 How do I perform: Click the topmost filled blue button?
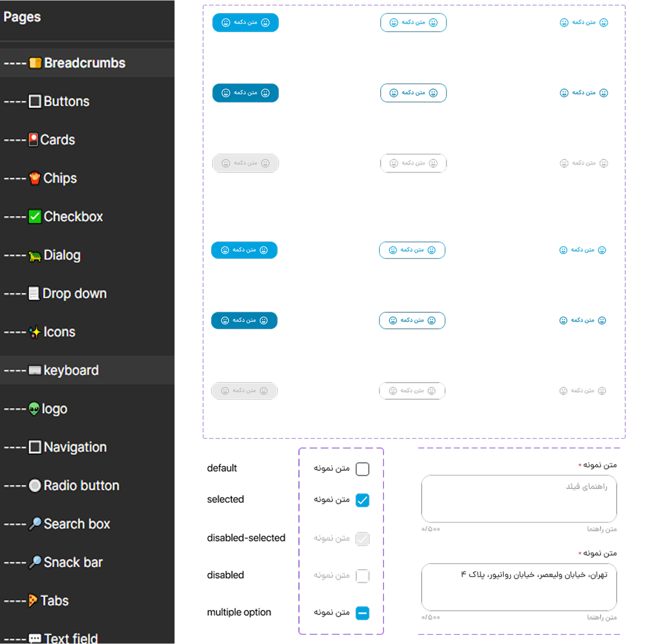(x=245, y=23)
